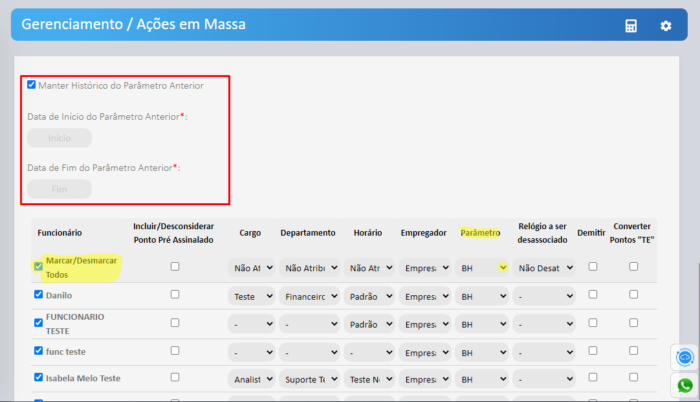Check Demitir box for Danilo
This screenshot has width=700, height=402.
(x=592, y=295)
